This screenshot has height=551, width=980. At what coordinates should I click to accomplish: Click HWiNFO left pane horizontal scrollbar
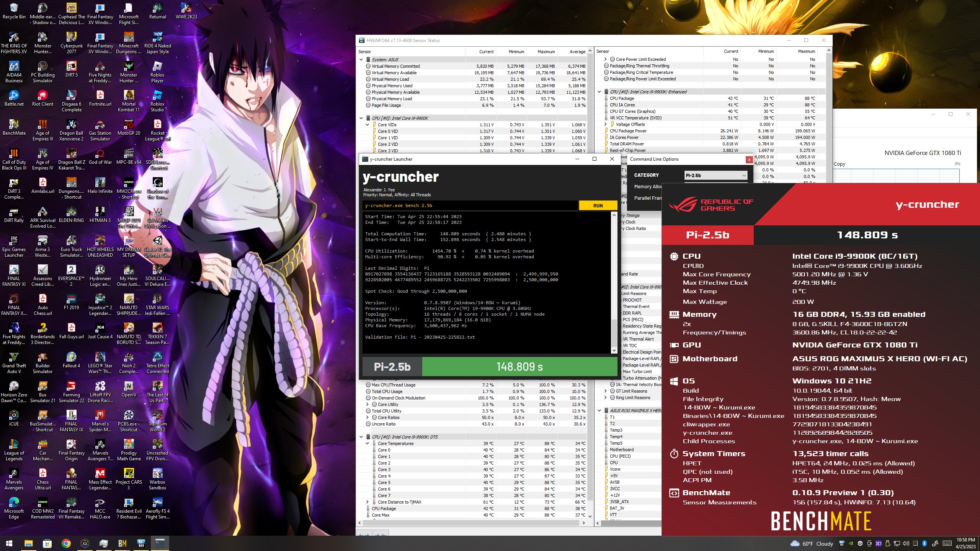click(471, 523)
